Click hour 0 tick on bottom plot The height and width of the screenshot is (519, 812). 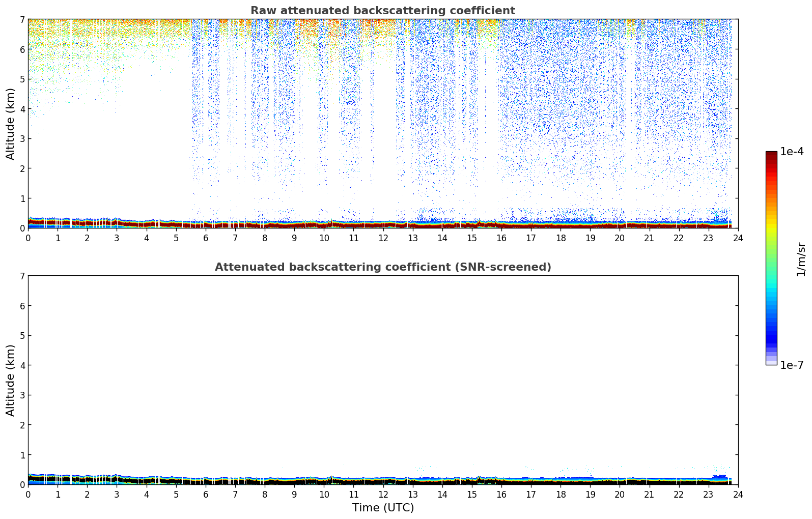click(x=28, y=494)
